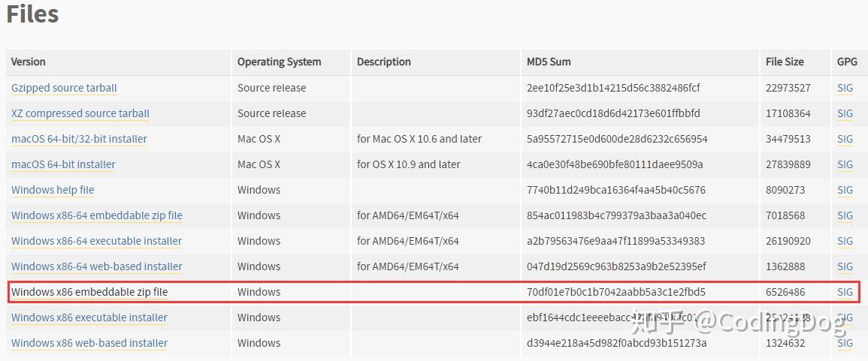Download Windows x86-64 embeddable zip file
The width and height of the screenshot is (868, 361).
tap(97, 215)
